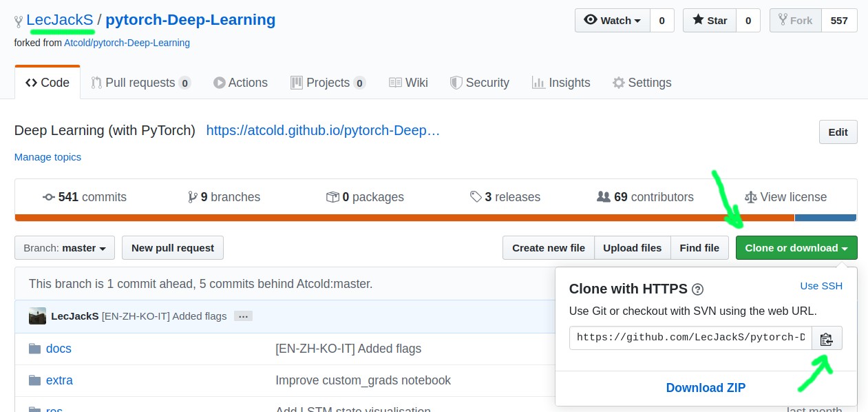The image size is (868, 412).
Task: Click the Download ZIP link
Action: click(706, 388)
